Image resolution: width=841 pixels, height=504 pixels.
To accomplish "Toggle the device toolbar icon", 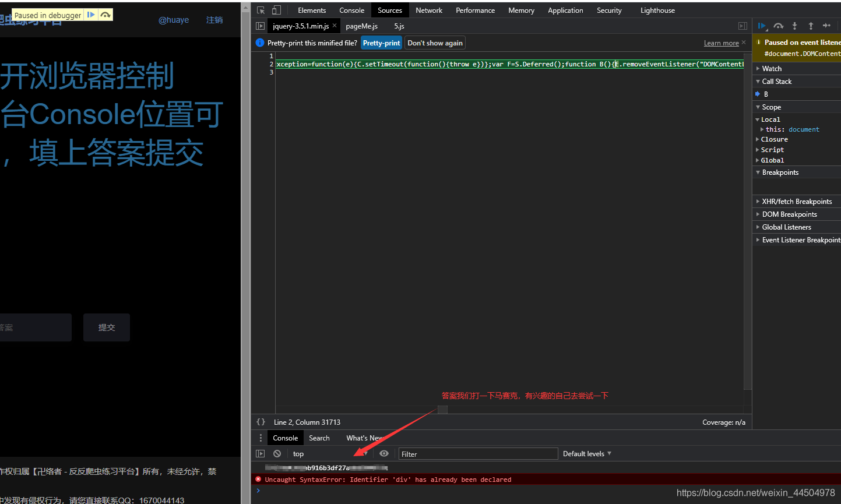I will pos(276,10).
